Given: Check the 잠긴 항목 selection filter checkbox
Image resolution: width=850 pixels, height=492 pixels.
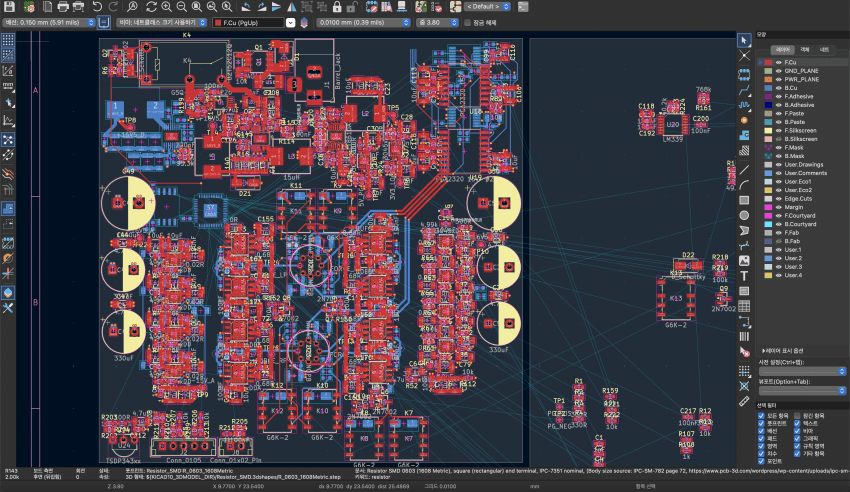Looking at the screenshot, I should coord(797,416).
